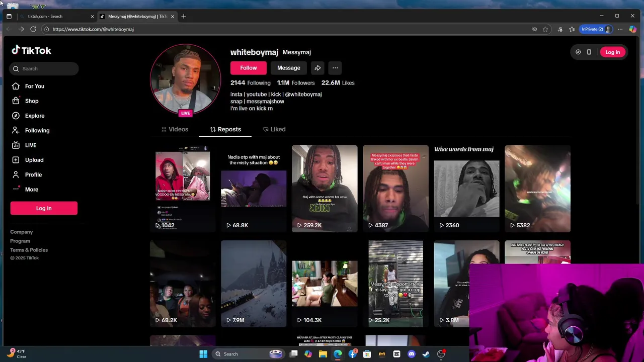Click the InPrivate (2) profile badge
The height and width of the screenshot is (362, 644).
[x=597, y=29]
